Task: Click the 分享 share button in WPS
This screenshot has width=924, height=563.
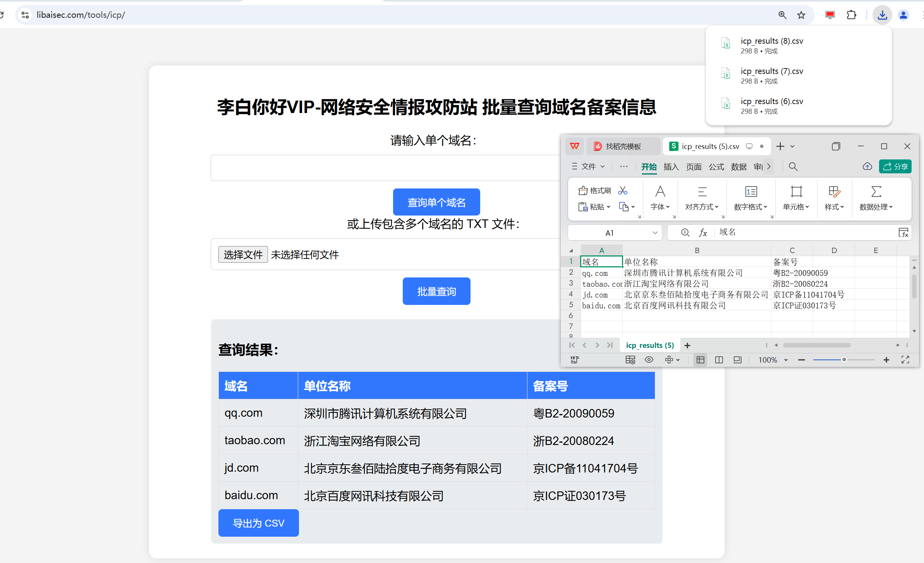Action: click(x=895, y=166)
